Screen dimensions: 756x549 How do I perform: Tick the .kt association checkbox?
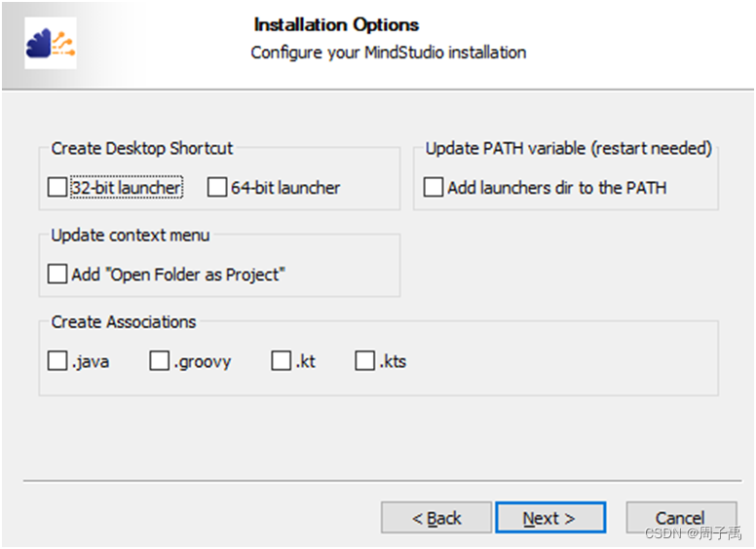[282, 360]
